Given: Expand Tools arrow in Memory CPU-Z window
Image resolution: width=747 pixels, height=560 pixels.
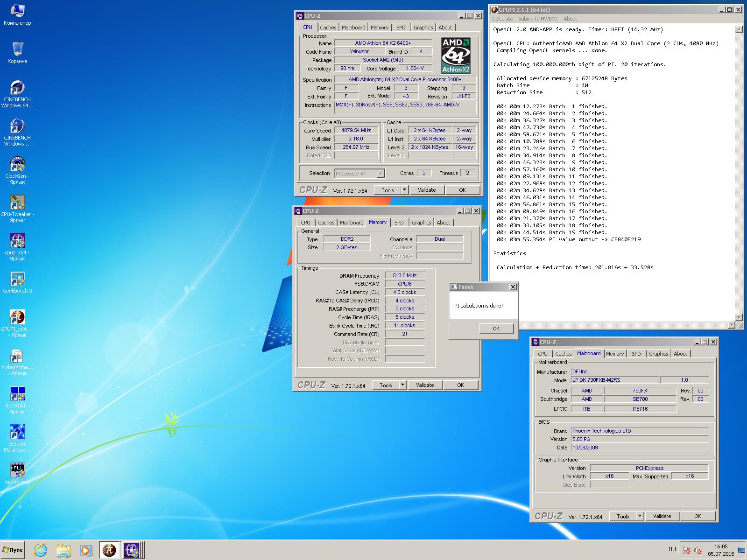Looking at the screenshot, I should pos(402,385).
